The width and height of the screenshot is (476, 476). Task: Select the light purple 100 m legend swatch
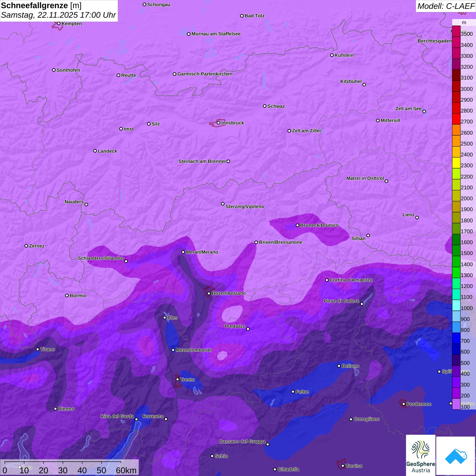tap(456, 404)
